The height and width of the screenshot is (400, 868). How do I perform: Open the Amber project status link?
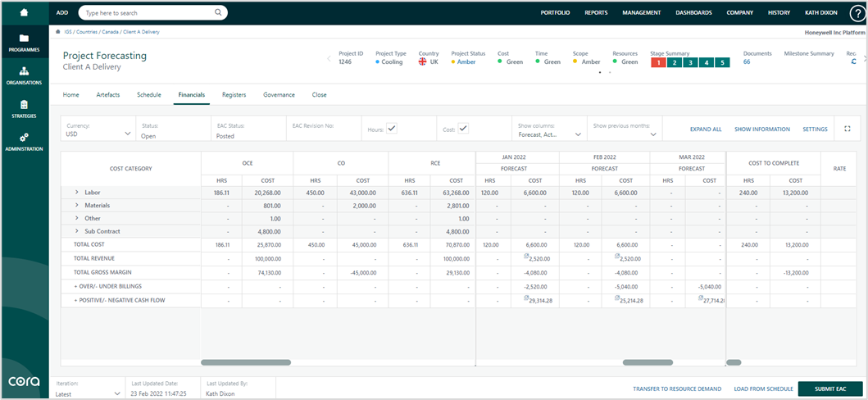point(466,62)
